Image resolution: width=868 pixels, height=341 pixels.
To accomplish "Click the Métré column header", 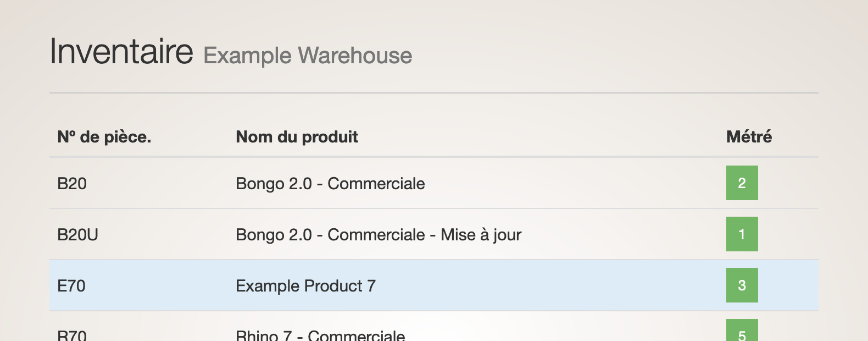I will click(749, 136).
